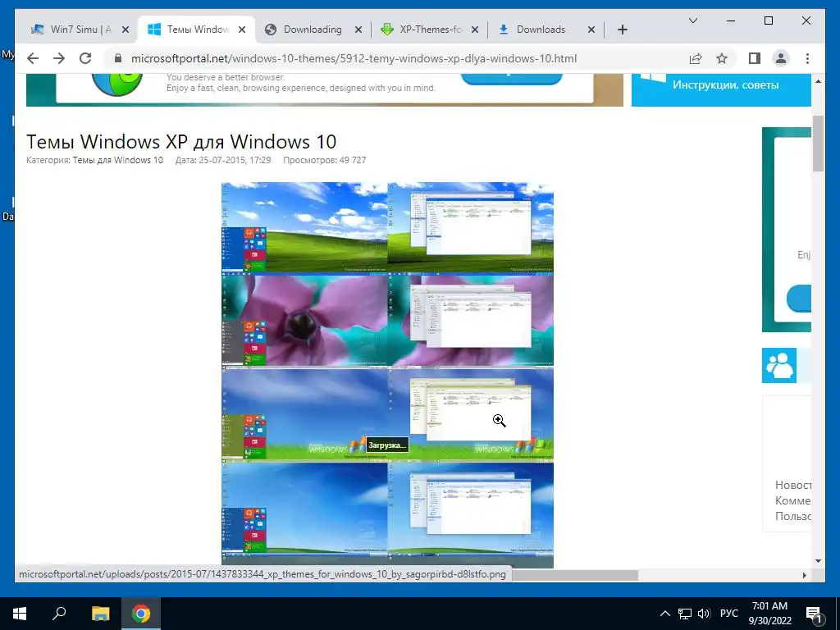The image size is (840, 630).
Task: Go forward to the next page
Action: tap(59, 58)
